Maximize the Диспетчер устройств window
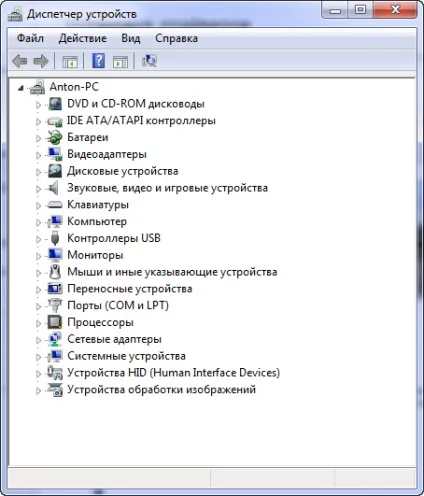This screenshot has height=496, width=424. point(360,10)
